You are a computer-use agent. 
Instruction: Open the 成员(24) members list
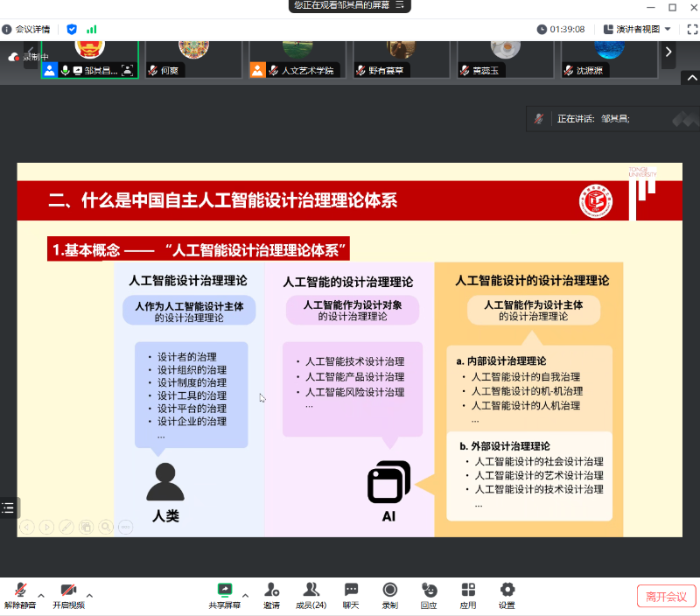coord(311,590)
